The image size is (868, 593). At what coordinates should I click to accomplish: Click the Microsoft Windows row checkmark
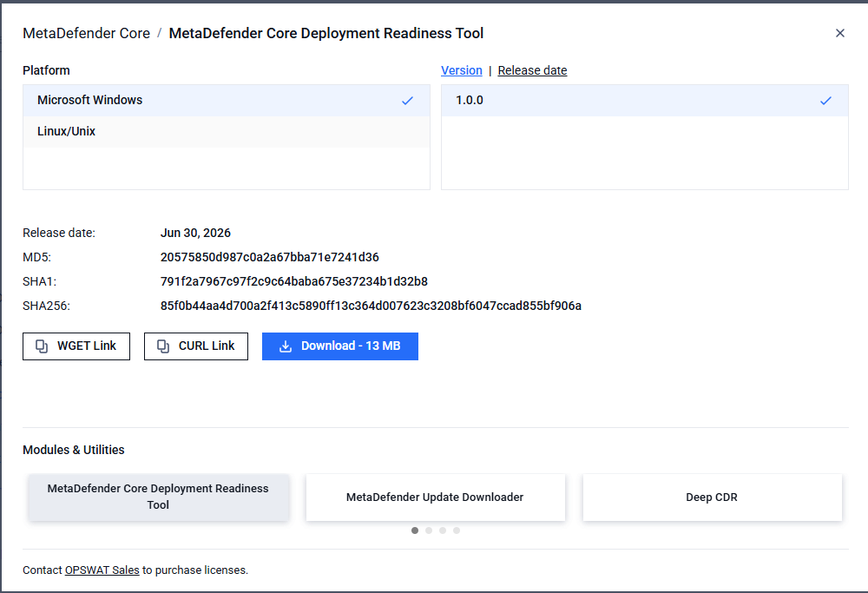tap(407, 101)
